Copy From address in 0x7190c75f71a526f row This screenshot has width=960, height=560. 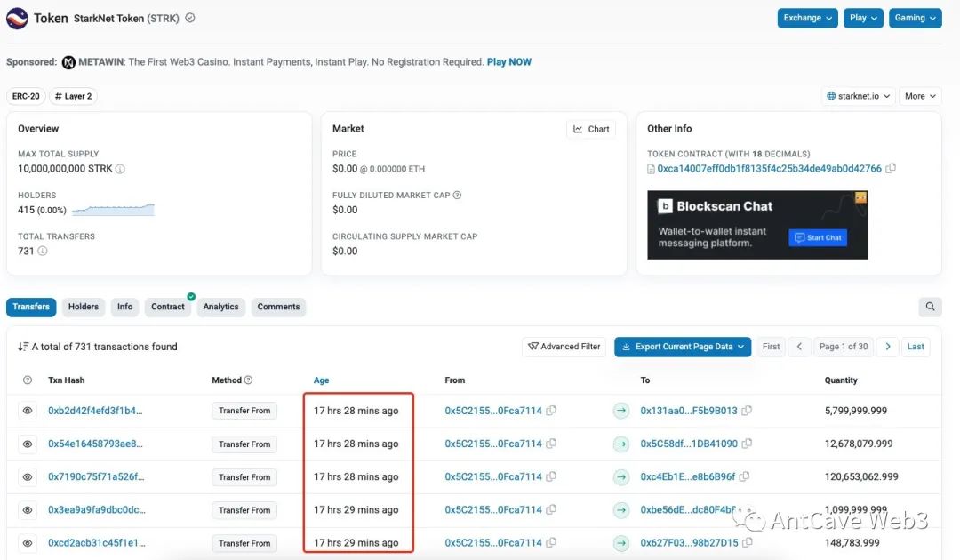pyautogui.click(x=551, y=476)
